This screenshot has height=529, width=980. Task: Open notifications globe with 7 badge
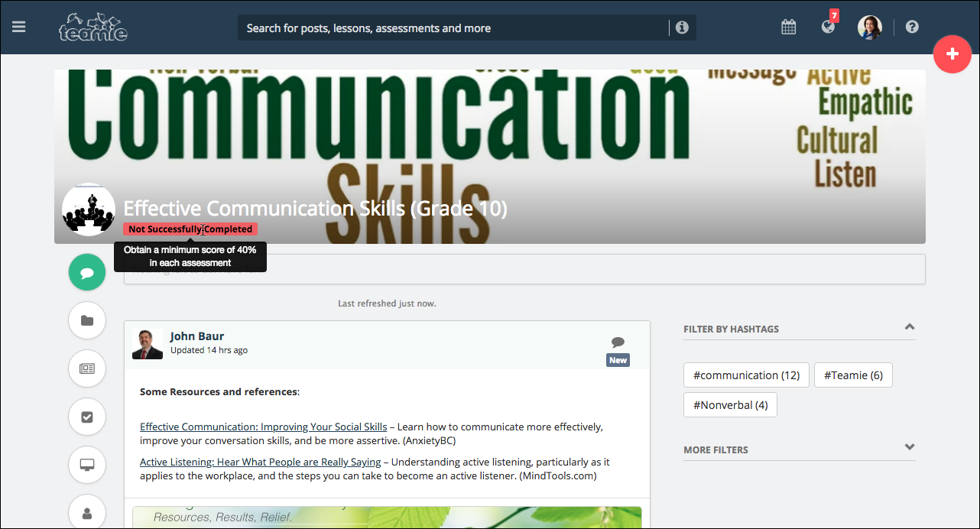[828, 27]
